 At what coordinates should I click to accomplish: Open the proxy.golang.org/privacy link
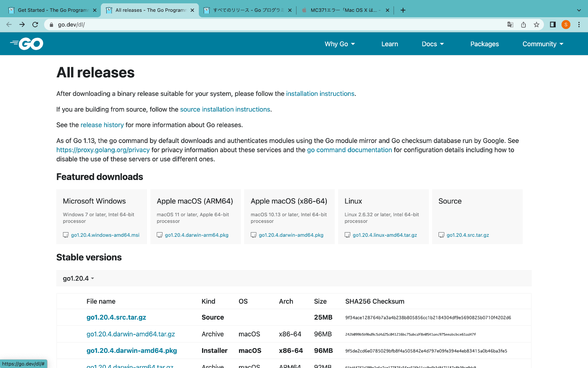click(x=103, y=150)
